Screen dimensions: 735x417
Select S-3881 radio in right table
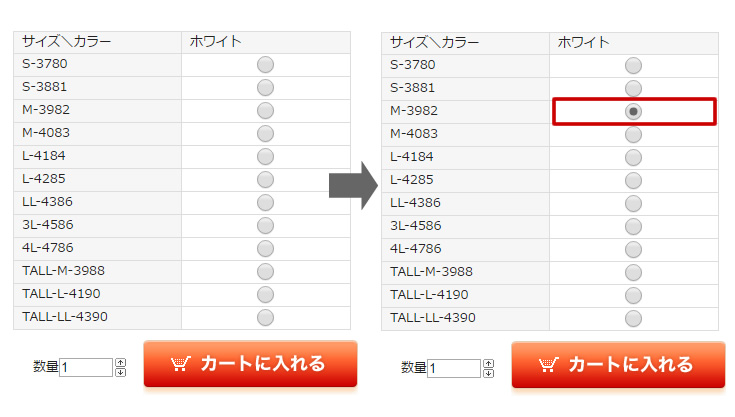pos(633,88)
